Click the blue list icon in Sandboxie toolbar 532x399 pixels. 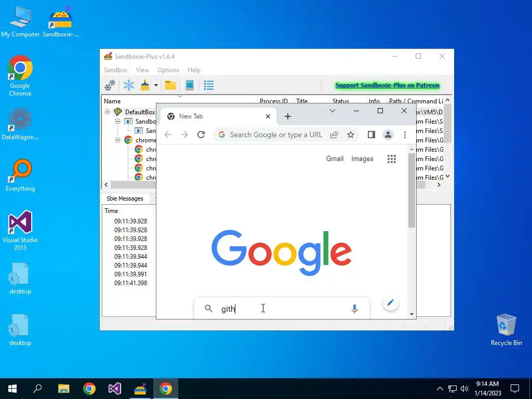click(x=209, y=85)
